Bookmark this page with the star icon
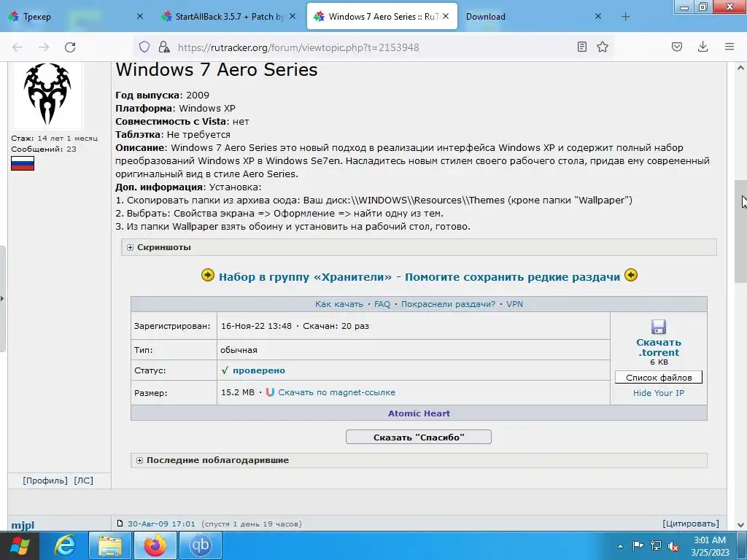Viewport: 747px width, 560px height. tap(603, 47)
